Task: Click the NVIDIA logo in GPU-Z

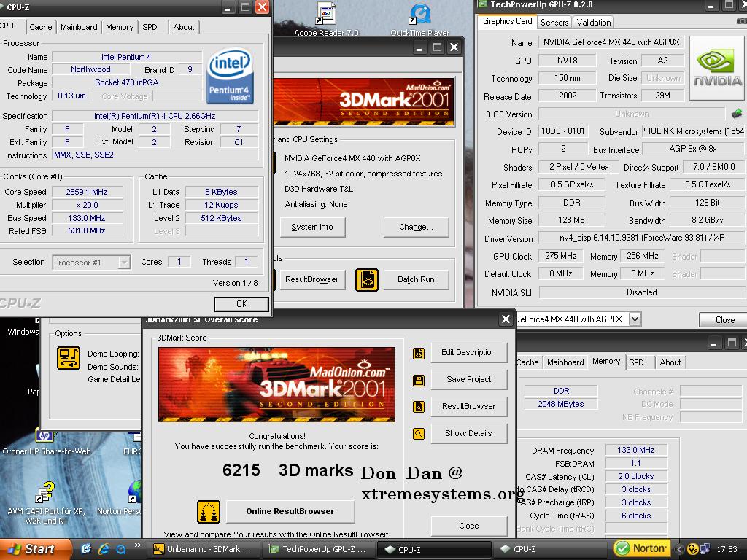Action: pyautogui.click(x=717, y=68)
